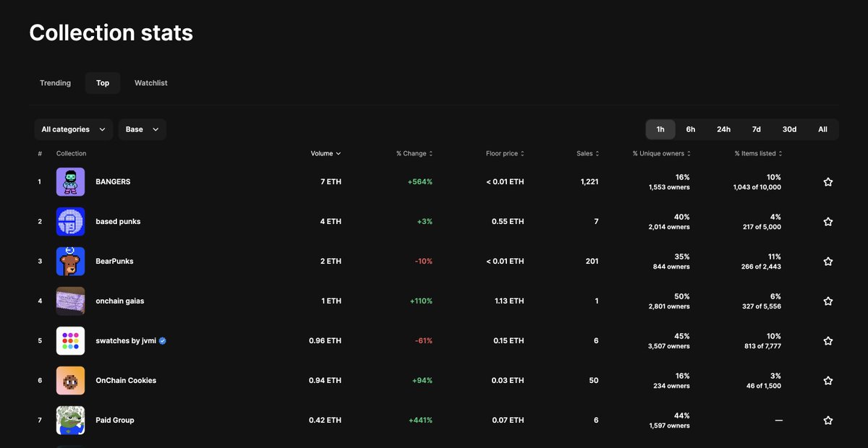Select the 1h time range
868x448 pixels.
coord(660,129)
